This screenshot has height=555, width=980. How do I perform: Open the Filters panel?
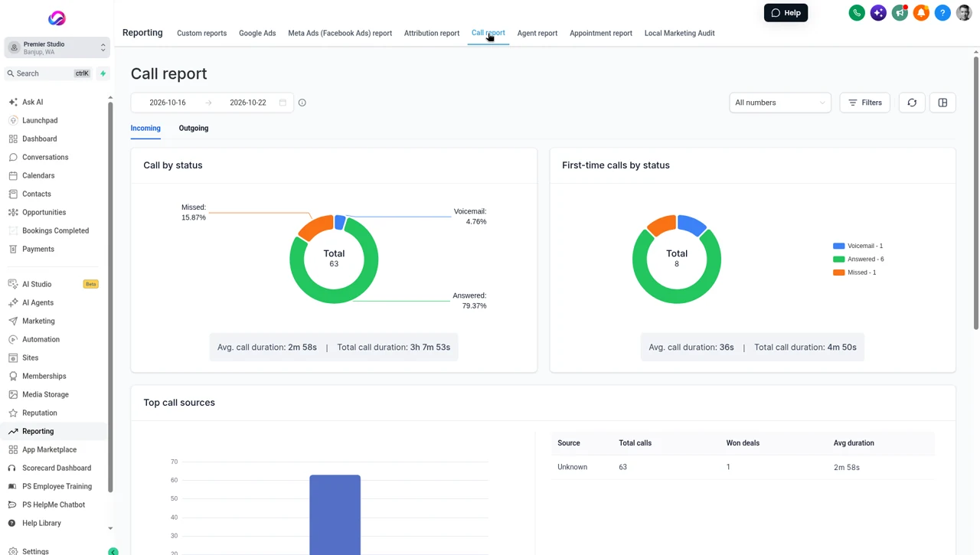865,103
